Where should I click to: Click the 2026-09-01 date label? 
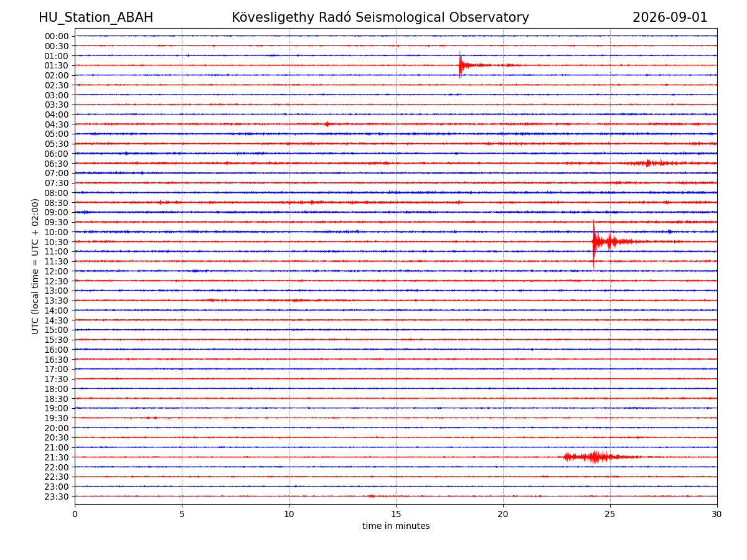click(x=670, y=17)
